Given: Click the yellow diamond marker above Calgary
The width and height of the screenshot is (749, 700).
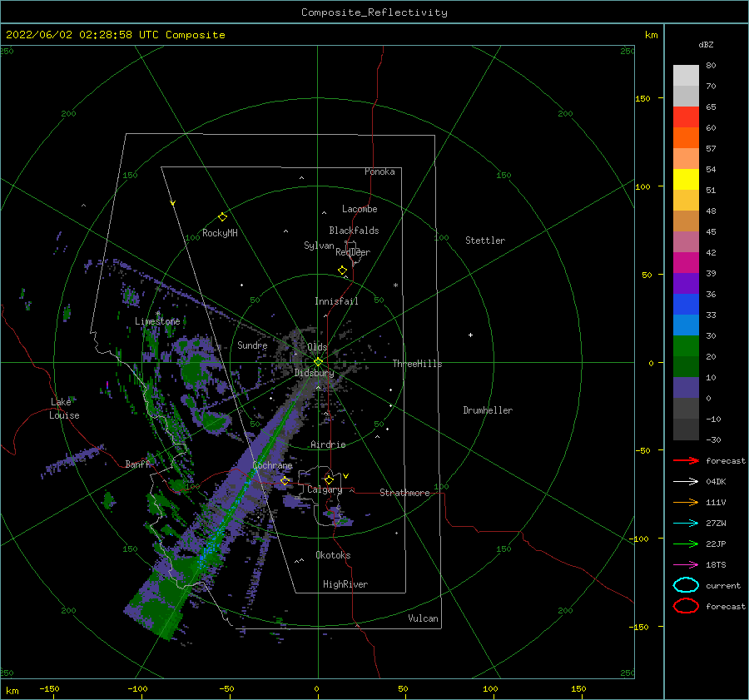Looking at the screenshot, I should (x=329, y=479).
